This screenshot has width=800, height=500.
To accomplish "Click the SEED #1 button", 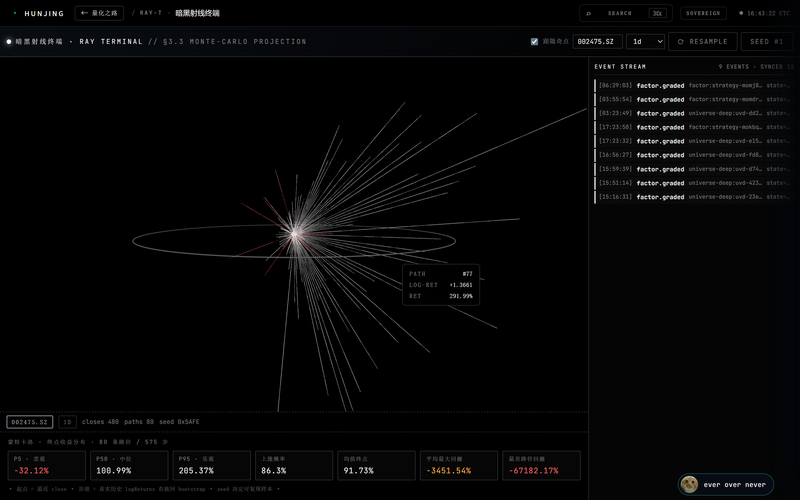I will click(x=766, y=41).
